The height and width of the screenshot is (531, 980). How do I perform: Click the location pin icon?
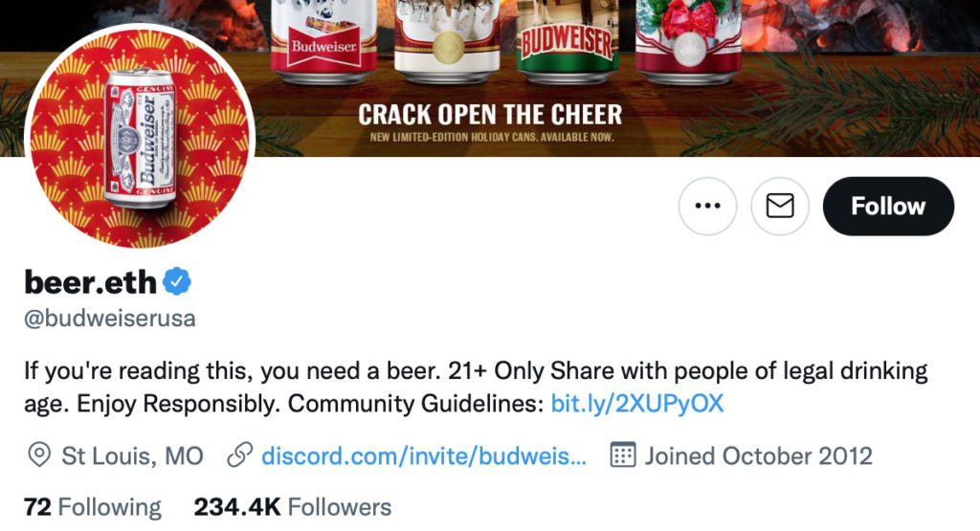click(x=39, y=455)
